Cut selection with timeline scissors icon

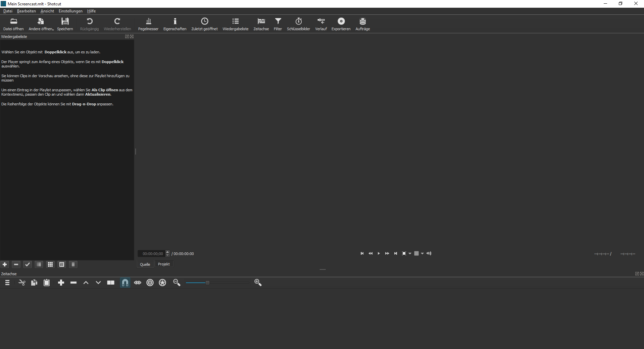22,283
